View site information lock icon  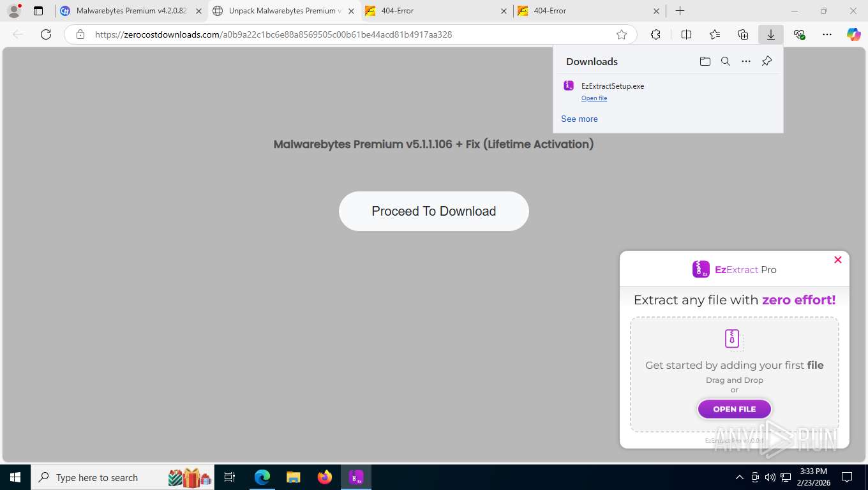coord(80,34)
